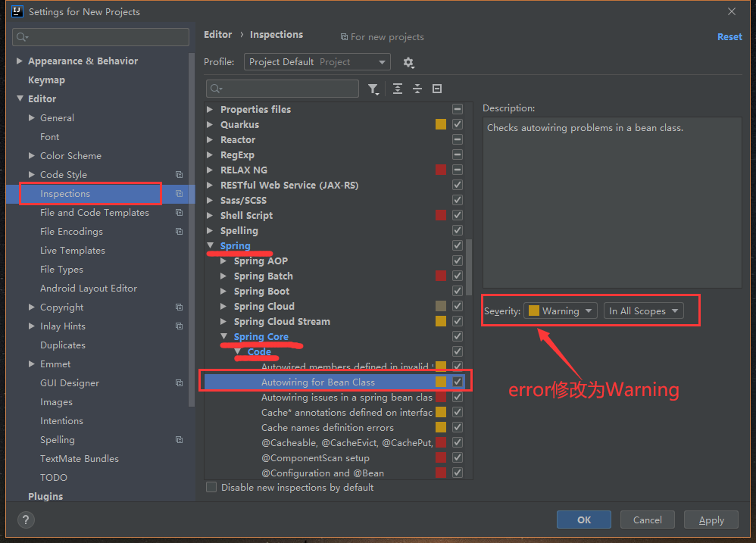This screenshot has height=543, width=756.
Task: Click the Apply button
Action: tap(711, 520)
